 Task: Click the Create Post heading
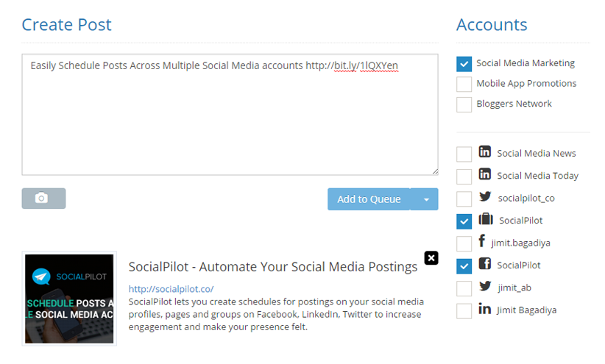tap(66, 25)
